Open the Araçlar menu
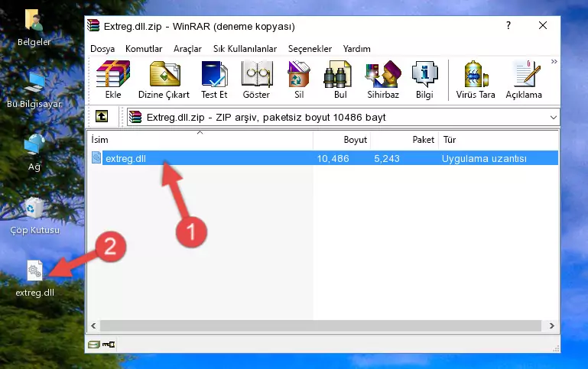The height and width of the screenshot is (369, 588). (x=187, y=49)
